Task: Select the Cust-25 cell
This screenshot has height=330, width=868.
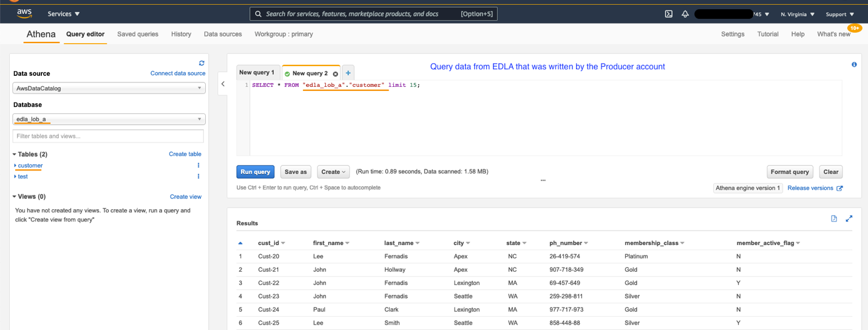Action: [x=269, y=323]
